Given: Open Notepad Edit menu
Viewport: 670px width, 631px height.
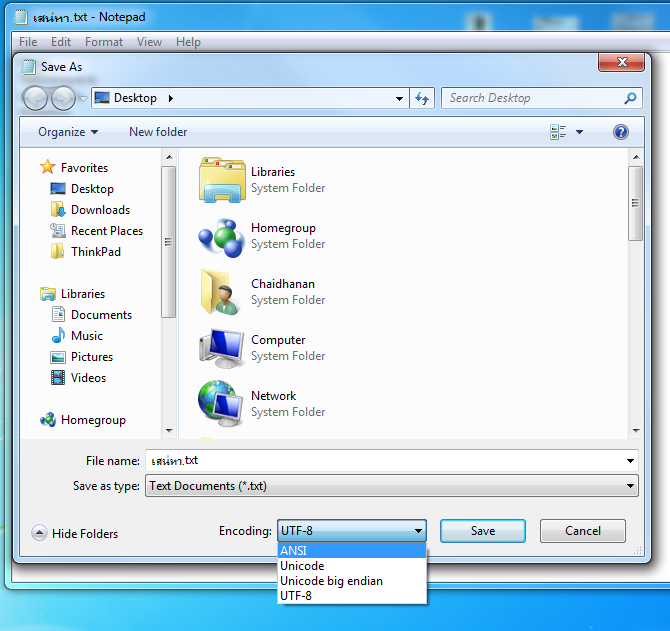Looking at the screenshot, I should [x=61, y=42].
